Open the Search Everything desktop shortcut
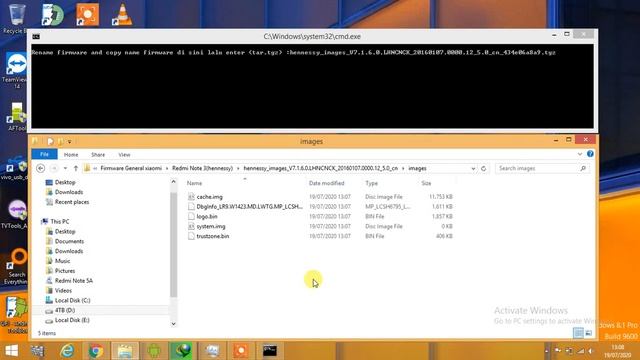 [x=16, y=267]
